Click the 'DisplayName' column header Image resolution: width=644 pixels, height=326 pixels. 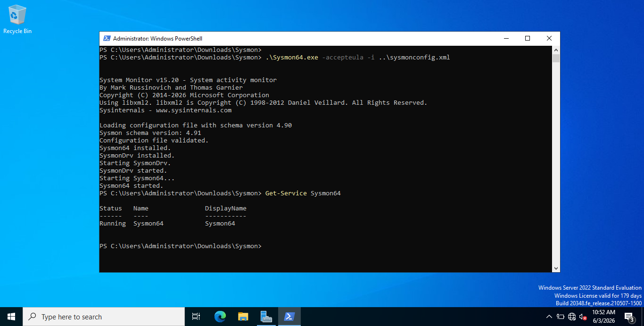(226, 209)
